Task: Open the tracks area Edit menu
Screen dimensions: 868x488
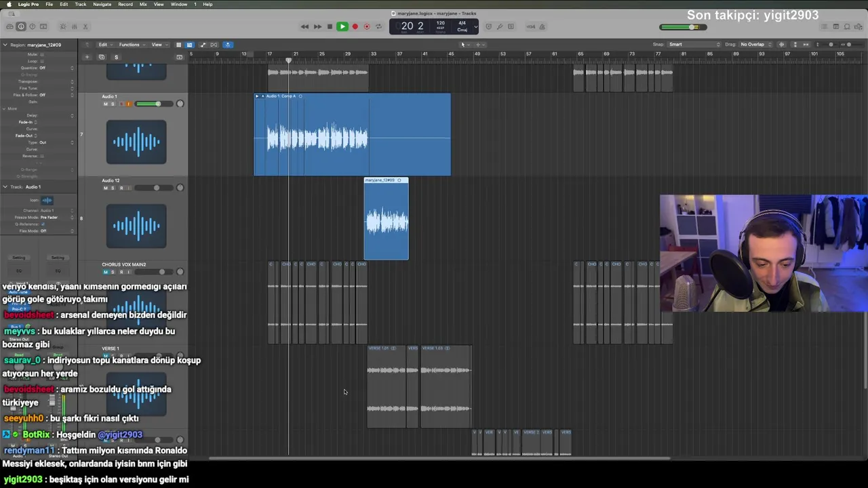Action: tap(104, 45)
